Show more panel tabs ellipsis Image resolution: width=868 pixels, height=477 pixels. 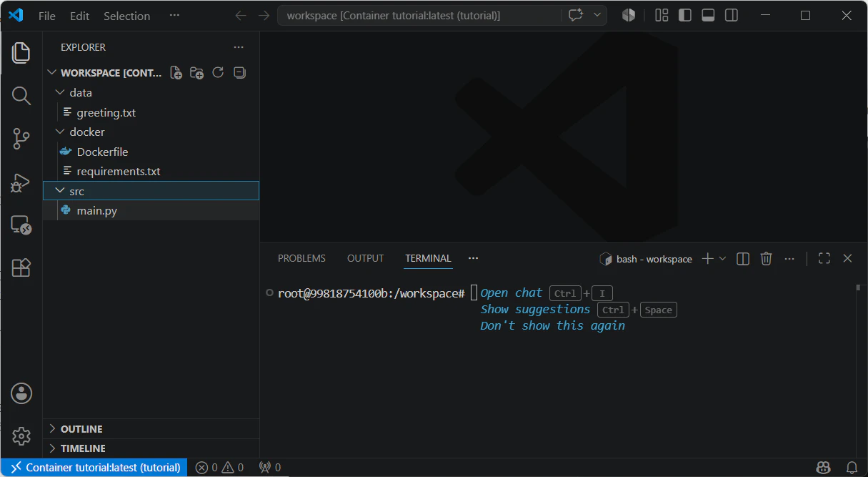pos(473,259)
